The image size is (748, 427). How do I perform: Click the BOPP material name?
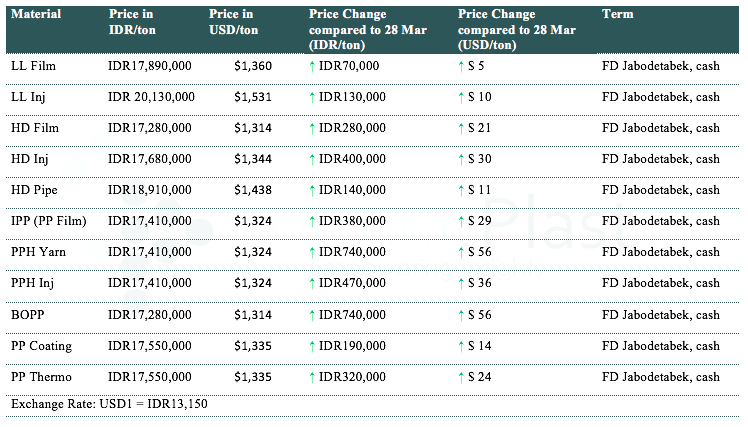click(28, 315)
